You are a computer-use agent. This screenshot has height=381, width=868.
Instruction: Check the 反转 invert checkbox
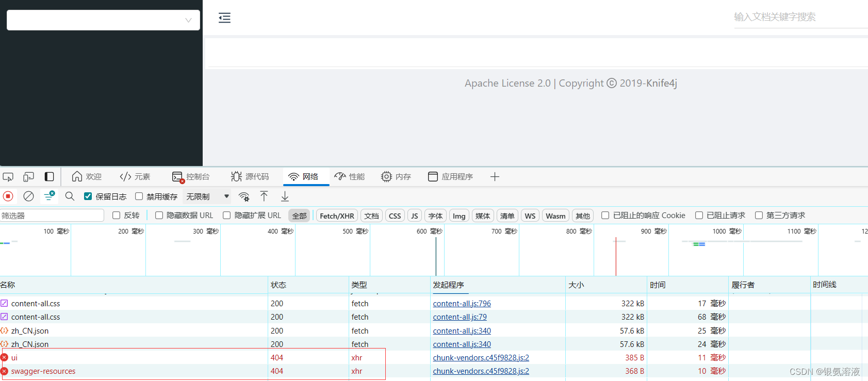pos(117,216)
